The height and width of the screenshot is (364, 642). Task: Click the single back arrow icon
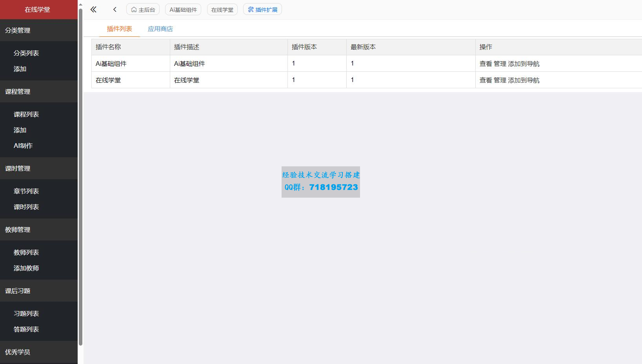115,9
